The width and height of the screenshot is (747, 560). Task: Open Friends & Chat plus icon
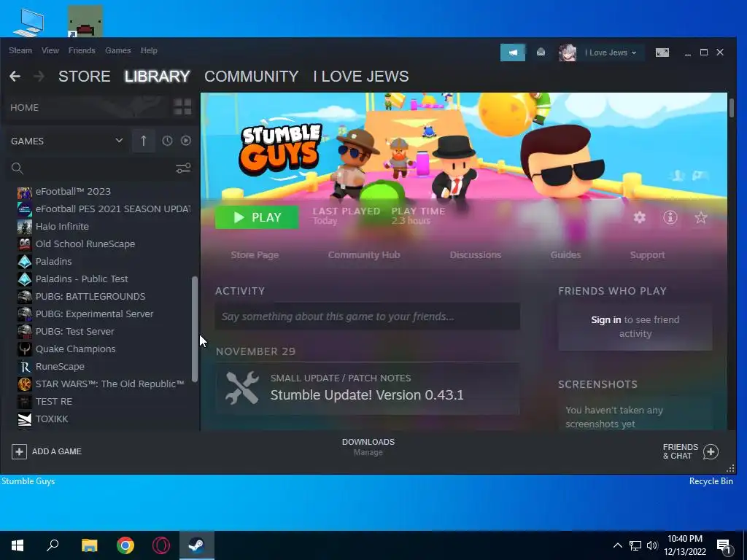pos(711,451)
